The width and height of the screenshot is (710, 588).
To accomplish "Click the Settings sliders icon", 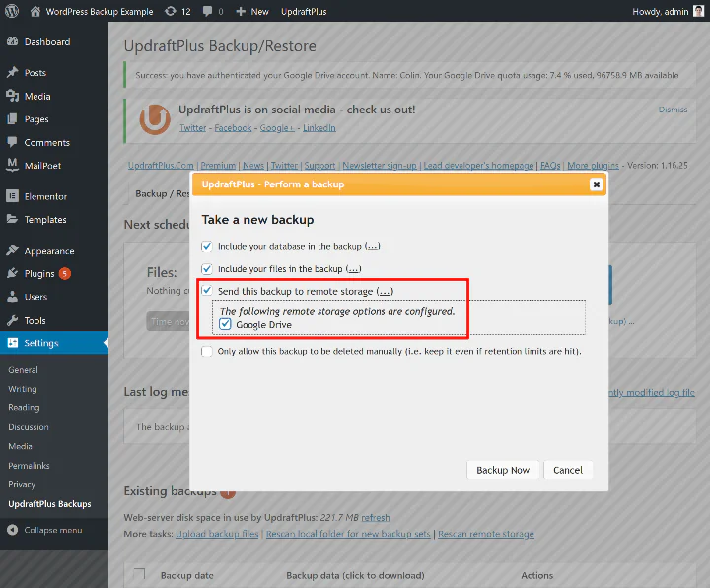I will 12,343.
